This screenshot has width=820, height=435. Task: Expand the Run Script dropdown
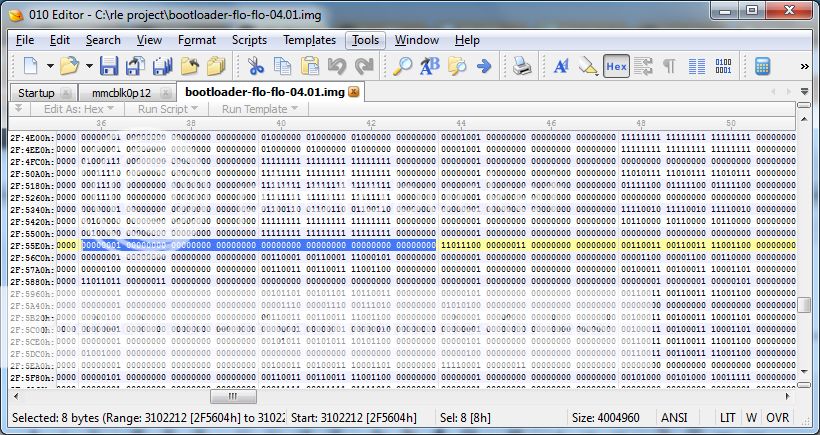point(166,108)
